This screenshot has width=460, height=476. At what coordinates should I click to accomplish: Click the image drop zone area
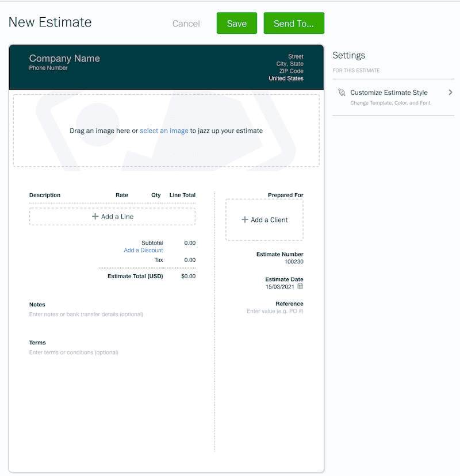pos(166,149)
